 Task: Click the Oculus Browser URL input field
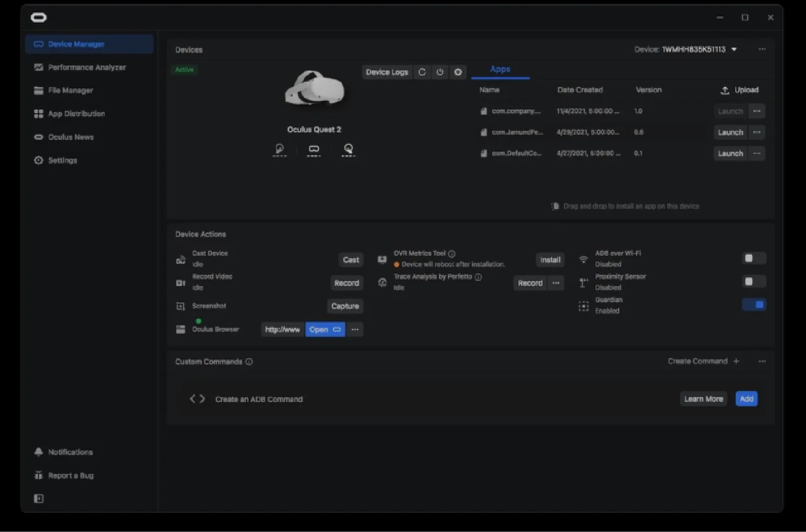click(x=283, y=329)
